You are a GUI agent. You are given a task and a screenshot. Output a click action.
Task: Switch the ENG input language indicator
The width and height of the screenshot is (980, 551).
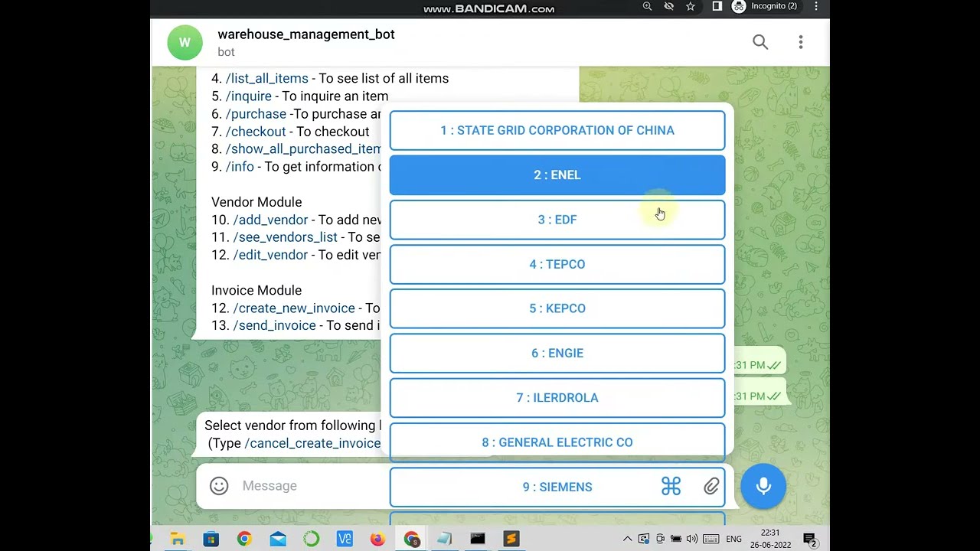coord(733,540)
